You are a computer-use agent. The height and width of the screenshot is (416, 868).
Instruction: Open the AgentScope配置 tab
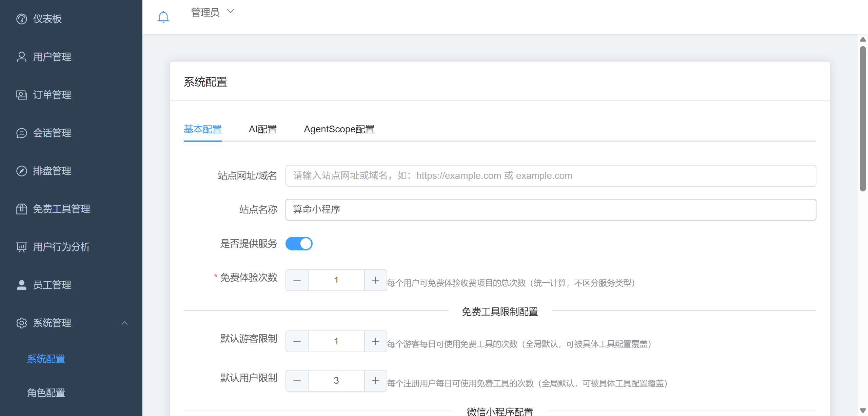tap(339, 129)
